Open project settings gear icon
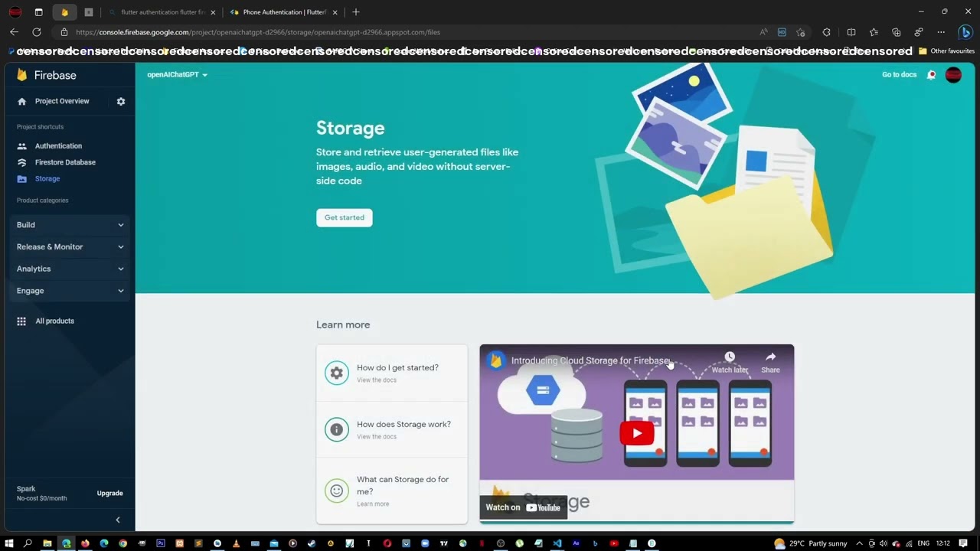980x551 pixels. 121,101
